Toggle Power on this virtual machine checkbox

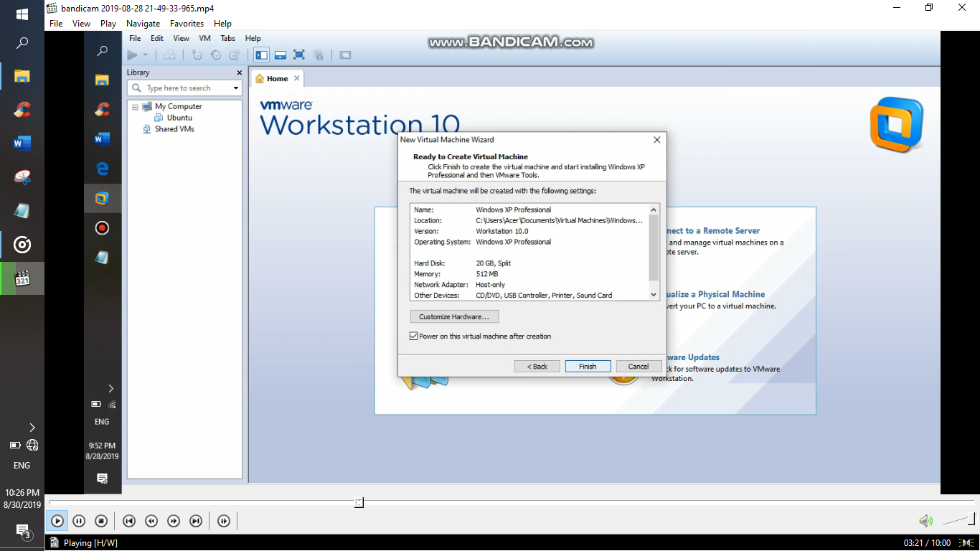[413, 336]
